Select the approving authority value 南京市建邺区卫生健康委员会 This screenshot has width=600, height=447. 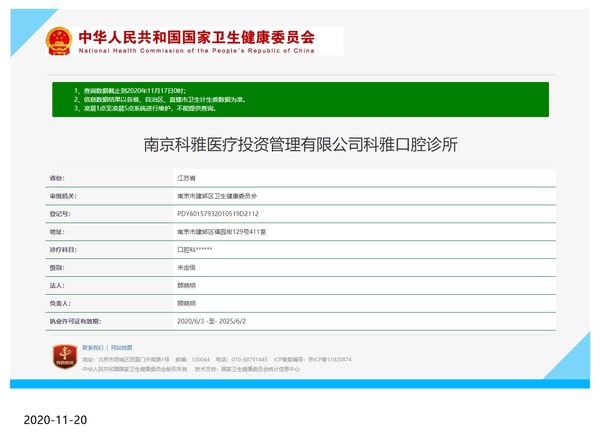(217, 196)
